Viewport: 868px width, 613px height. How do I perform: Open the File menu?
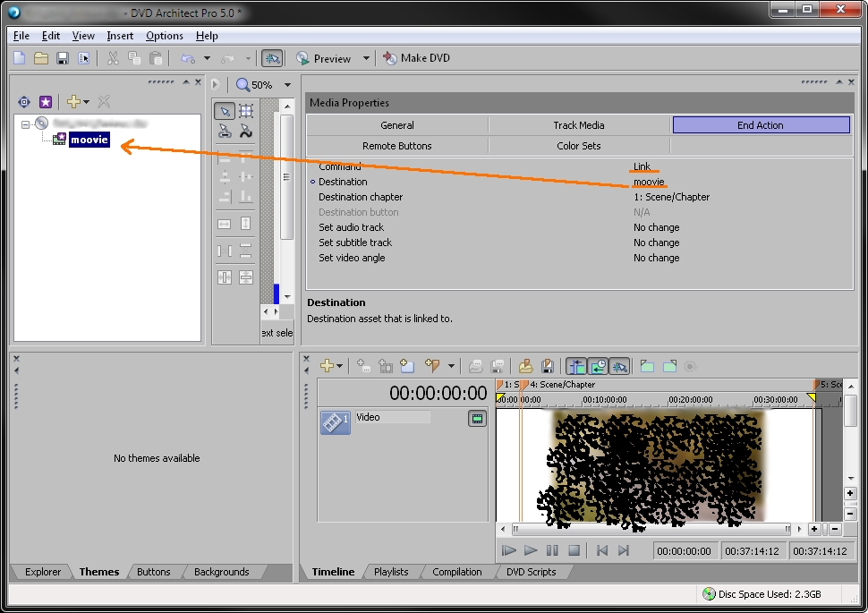point(21,36)
